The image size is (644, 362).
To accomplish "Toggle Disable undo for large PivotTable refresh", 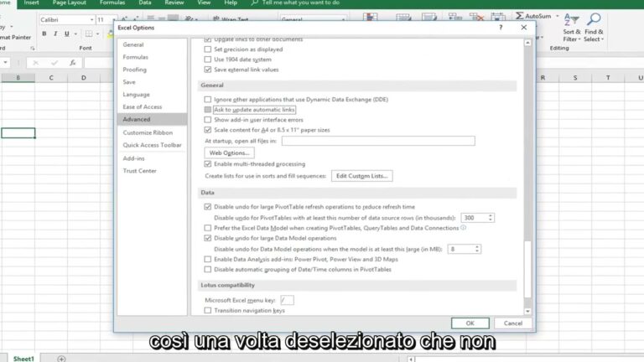I will coord(208,207).
